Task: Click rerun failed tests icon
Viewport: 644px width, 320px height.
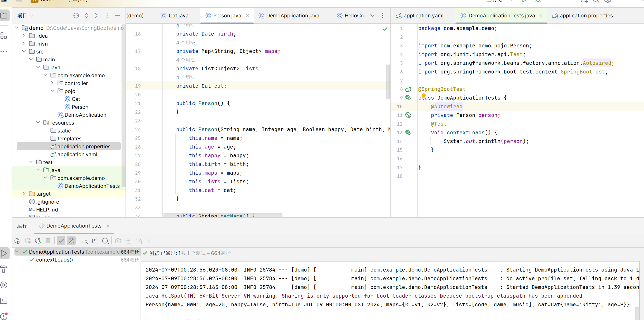Action: coord(28,241)
